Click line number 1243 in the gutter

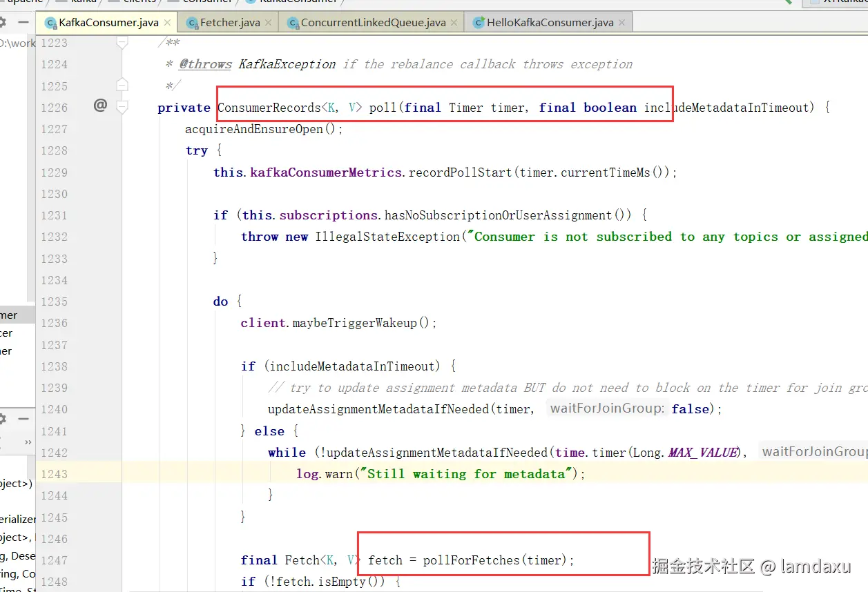(x=54, y=474)
